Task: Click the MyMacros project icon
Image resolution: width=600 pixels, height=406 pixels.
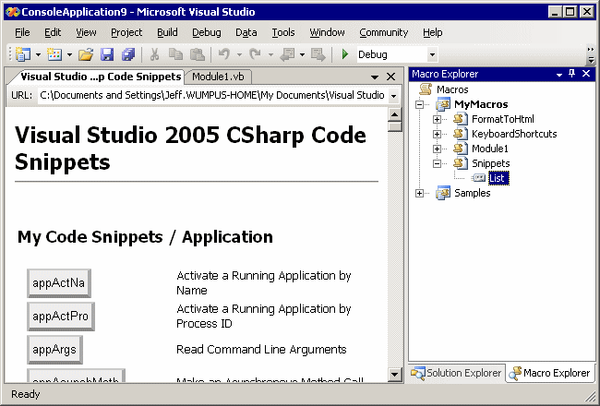Action: coord(443,104)
